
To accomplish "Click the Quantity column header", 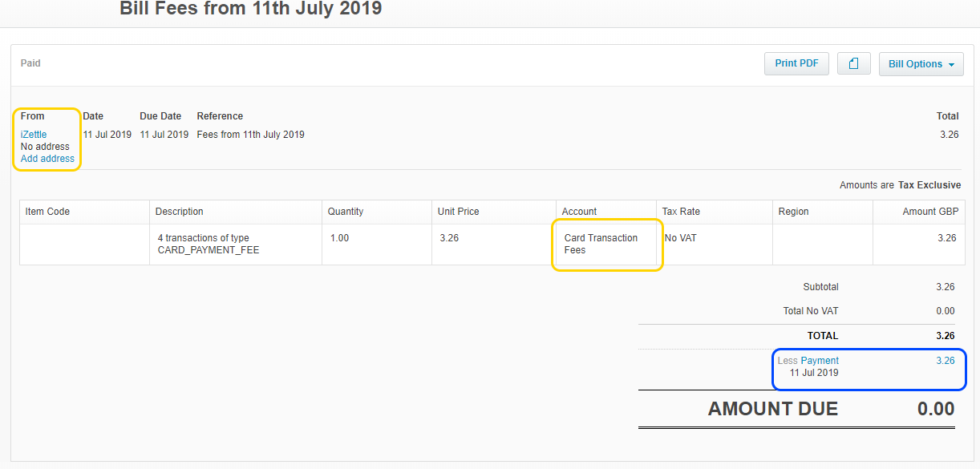I will [346, 212].
